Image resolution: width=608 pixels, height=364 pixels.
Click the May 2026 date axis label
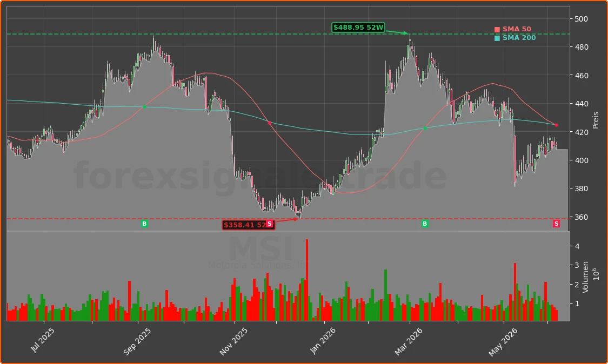[503, 342]
